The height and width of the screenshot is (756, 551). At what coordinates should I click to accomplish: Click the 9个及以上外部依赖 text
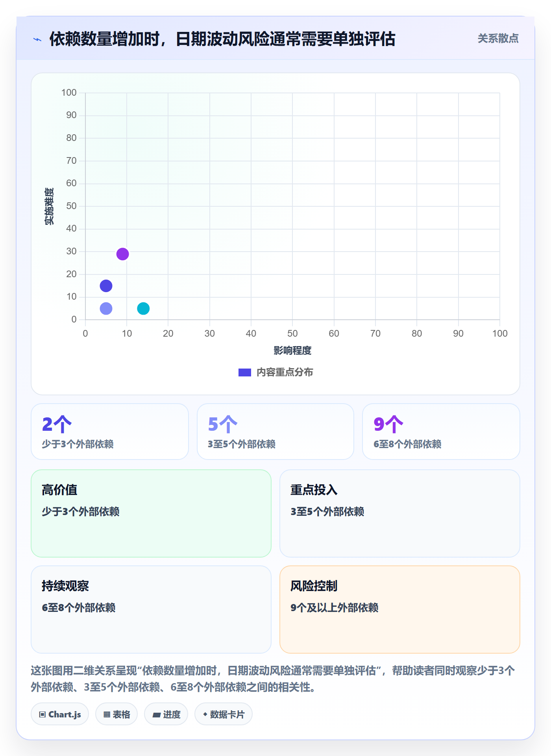[x=335, y=608]
